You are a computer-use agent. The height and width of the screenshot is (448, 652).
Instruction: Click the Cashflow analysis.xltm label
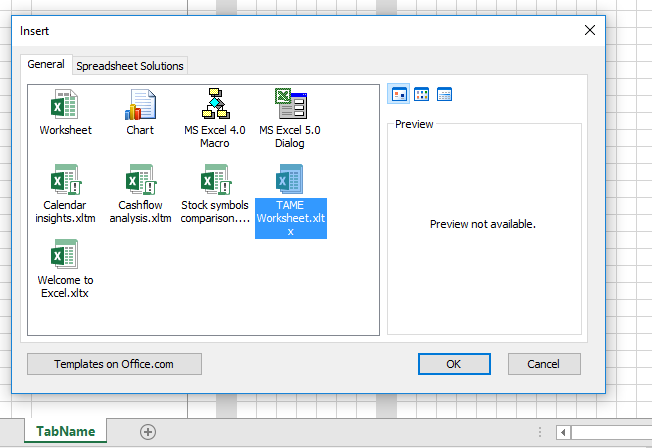pyautogui.click(x=141, y=211)
